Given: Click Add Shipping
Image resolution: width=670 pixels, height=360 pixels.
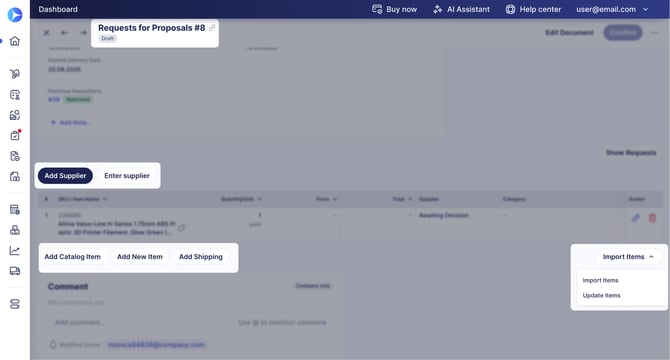Looking at the screenshot, I should pos(201,257).
